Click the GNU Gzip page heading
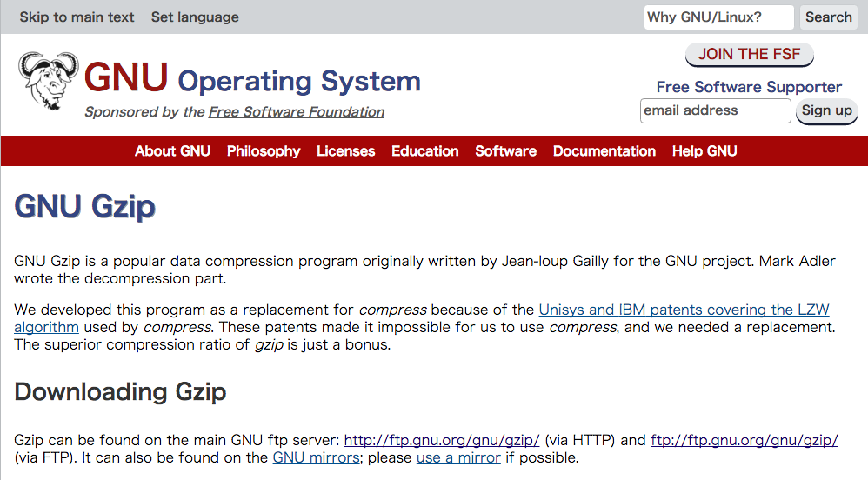 [84, 206]
